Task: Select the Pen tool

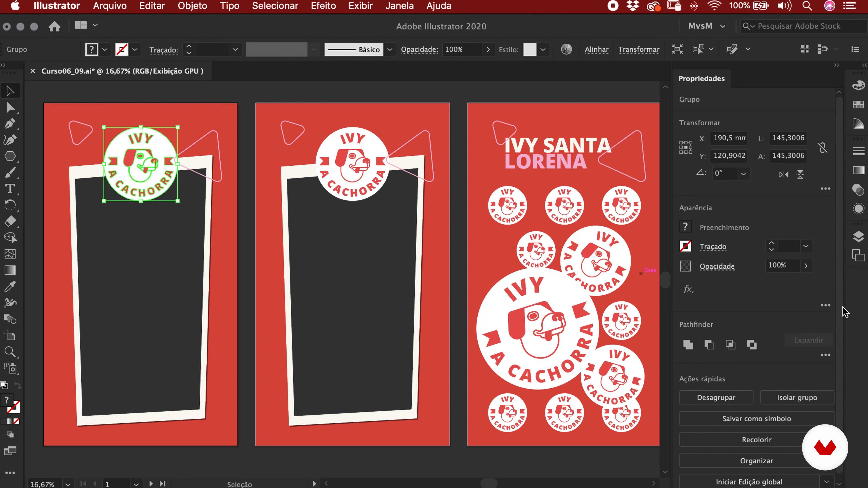Action: coord(10,124)
